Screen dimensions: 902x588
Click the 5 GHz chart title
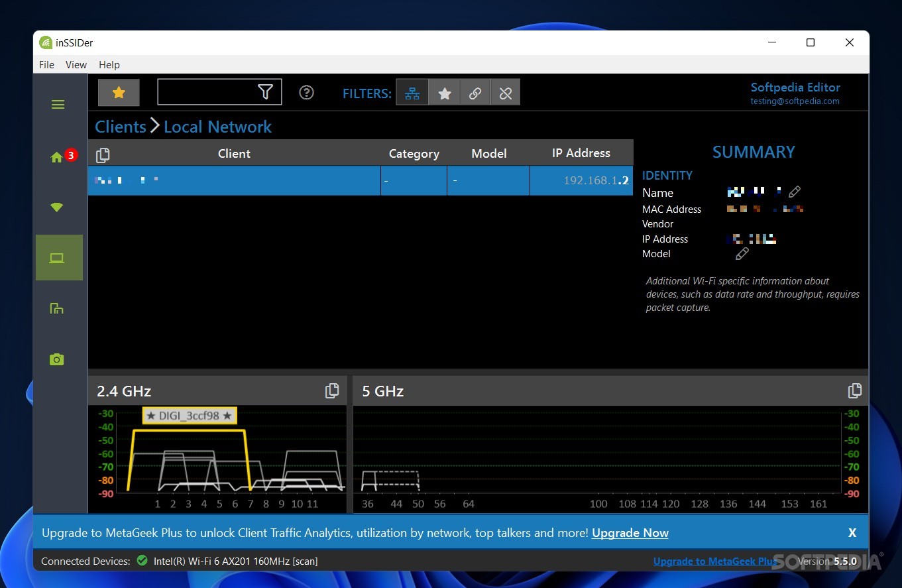(383, 391)
